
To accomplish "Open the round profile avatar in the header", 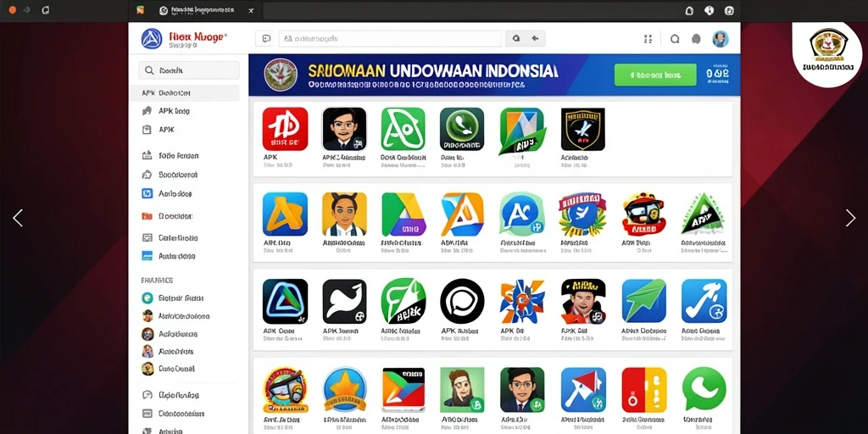I will point(721,39).
